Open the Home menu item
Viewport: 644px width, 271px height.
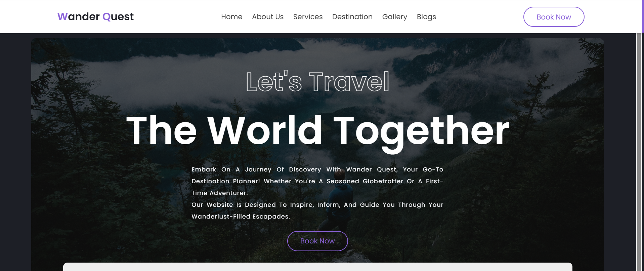231,17
